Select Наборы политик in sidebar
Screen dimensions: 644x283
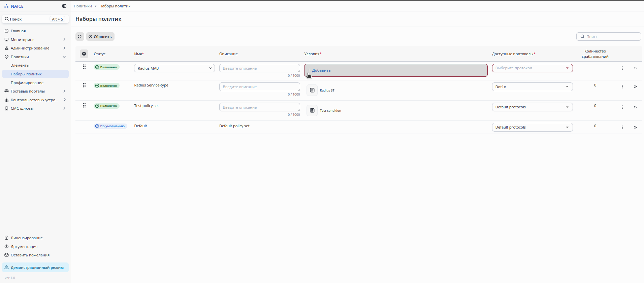(35, 74)
